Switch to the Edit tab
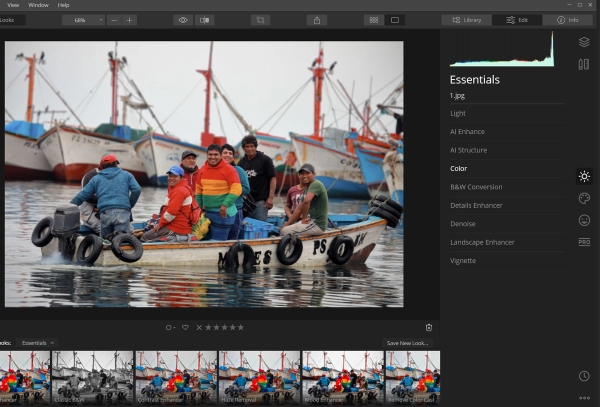Screen dimensions: 600x407 coord(517,20)
